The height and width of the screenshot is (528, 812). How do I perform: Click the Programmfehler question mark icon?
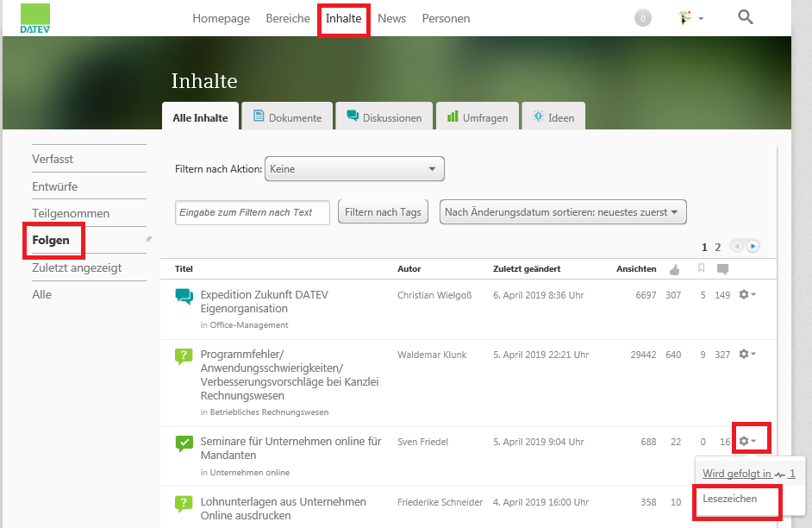click(x=184, y=356)
